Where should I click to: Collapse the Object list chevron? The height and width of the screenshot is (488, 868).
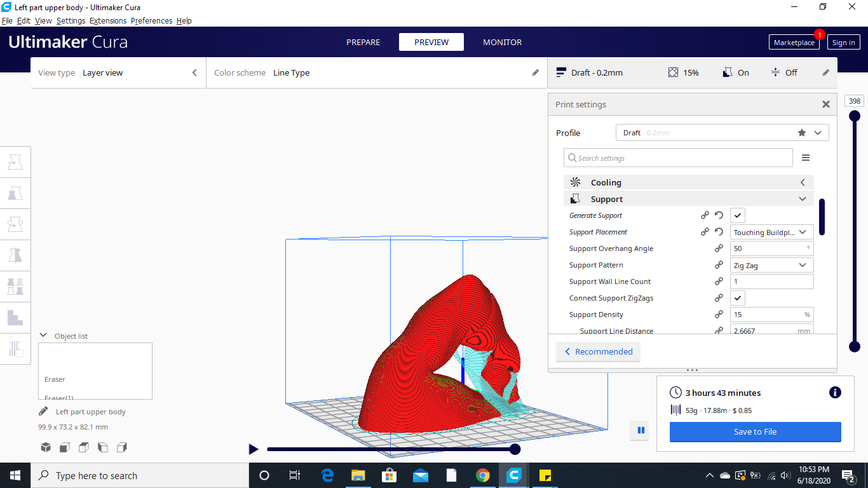[x=44, y=335]
